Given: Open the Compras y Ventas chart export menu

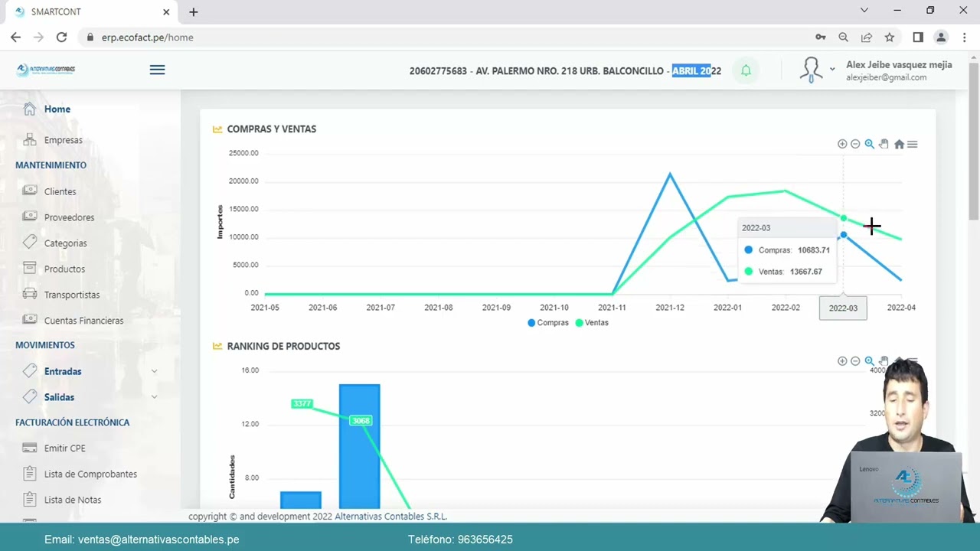Looking at the screenshot, I should tap(912, 144).
